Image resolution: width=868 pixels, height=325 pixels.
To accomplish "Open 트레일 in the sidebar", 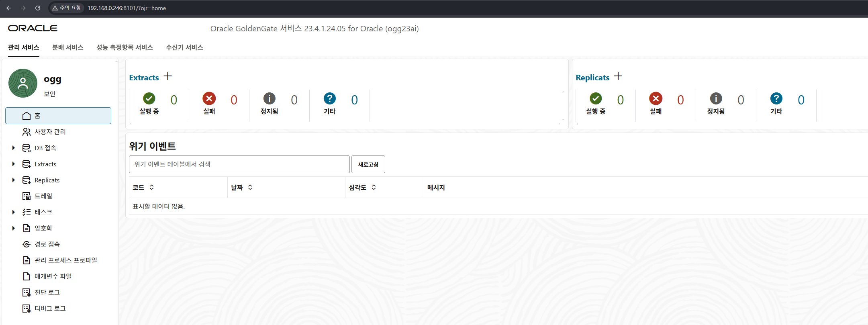I will [43, 196].
